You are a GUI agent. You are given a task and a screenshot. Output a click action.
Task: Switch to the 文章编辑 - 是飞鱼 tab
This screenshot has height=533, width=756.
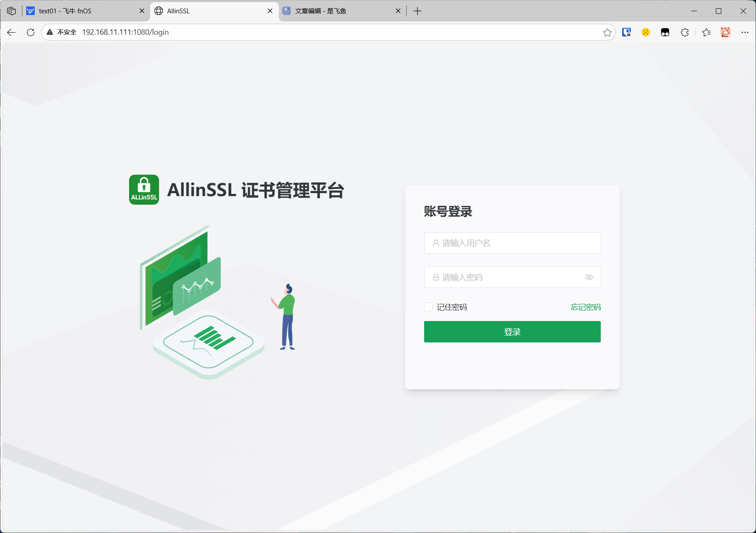click(x=339, y=11)
